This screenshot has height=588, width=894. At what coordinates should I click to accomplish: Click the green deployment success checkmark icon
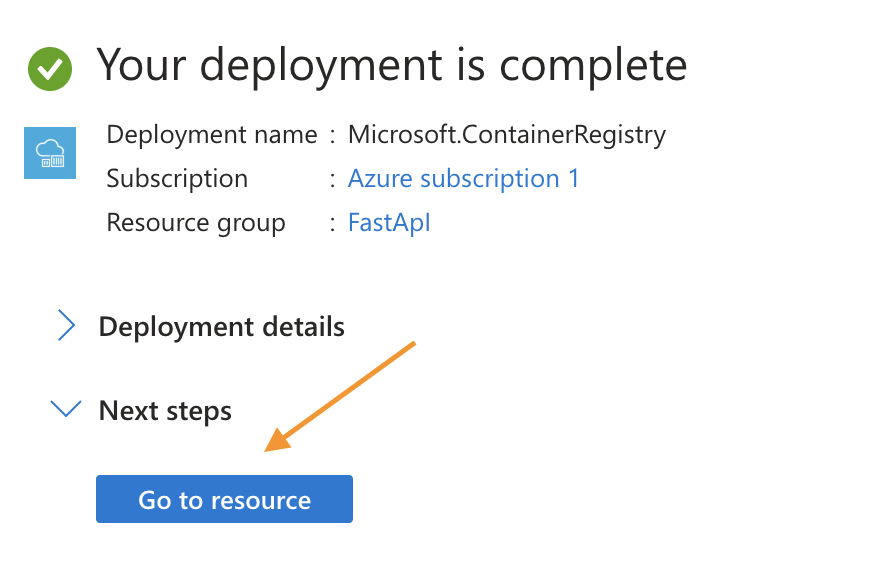(50, 69)
